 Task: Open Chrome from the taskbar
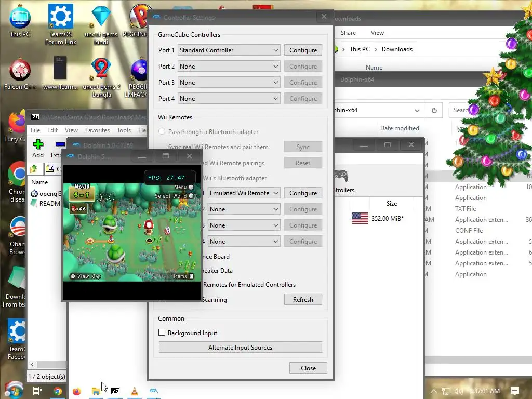point(58,391)
